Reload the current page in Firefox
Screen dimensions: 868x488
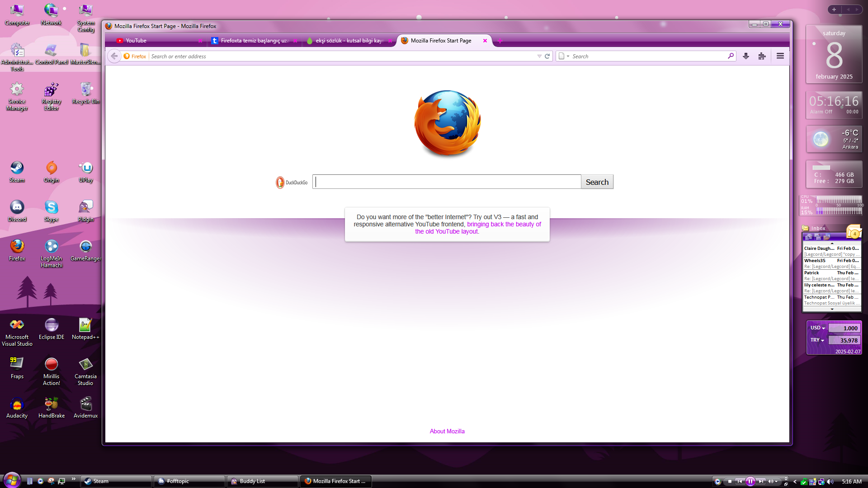tap(547, 56)
